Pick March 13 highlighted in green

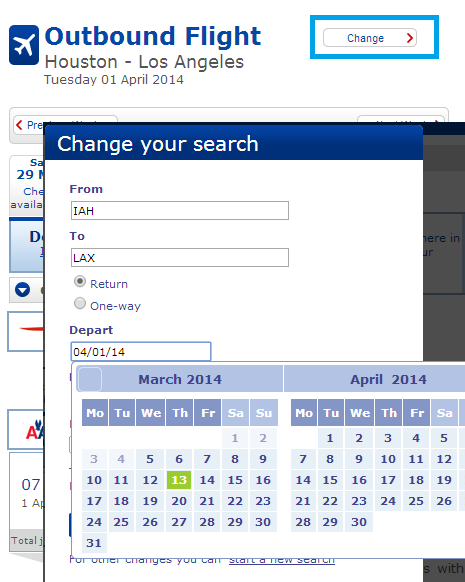tap(179, 480)
